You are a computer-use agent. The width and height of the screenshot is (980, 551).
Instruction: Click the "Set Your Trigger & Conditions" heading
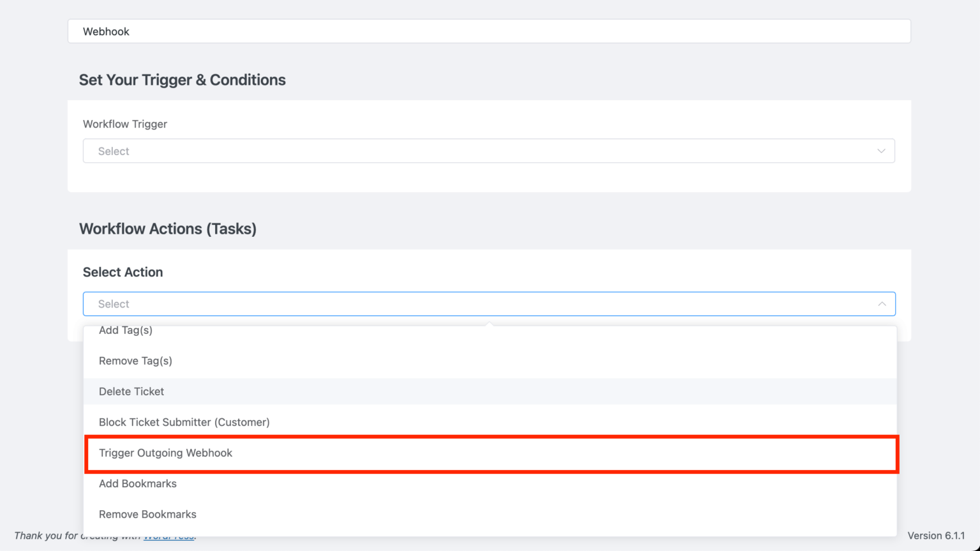click(x=182, y=80)
